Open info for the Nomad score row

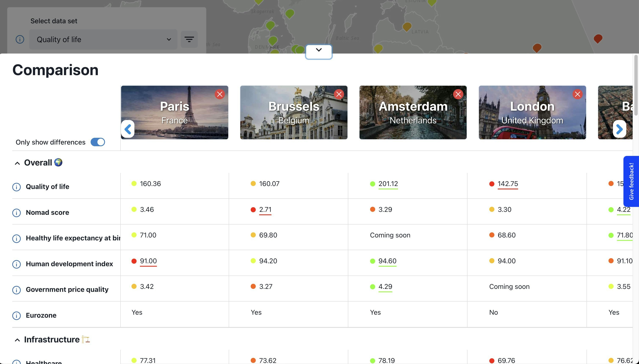click(17, 213)
